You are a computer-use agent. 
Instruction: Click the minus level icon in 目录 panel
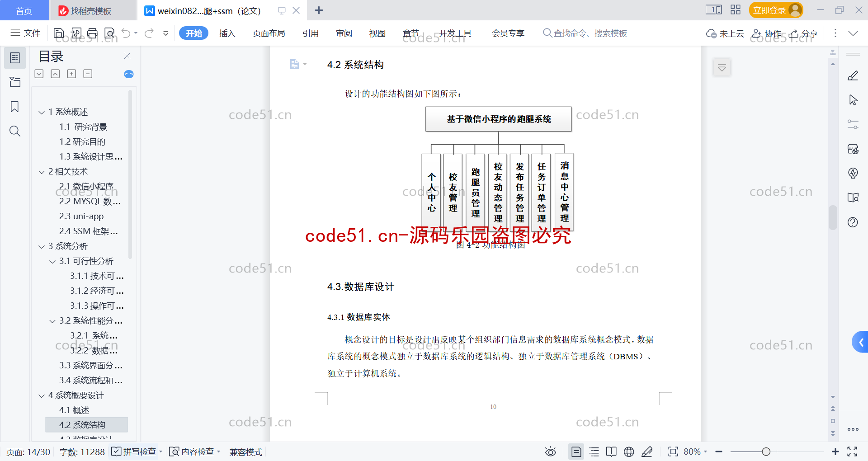tap(88, 74)
